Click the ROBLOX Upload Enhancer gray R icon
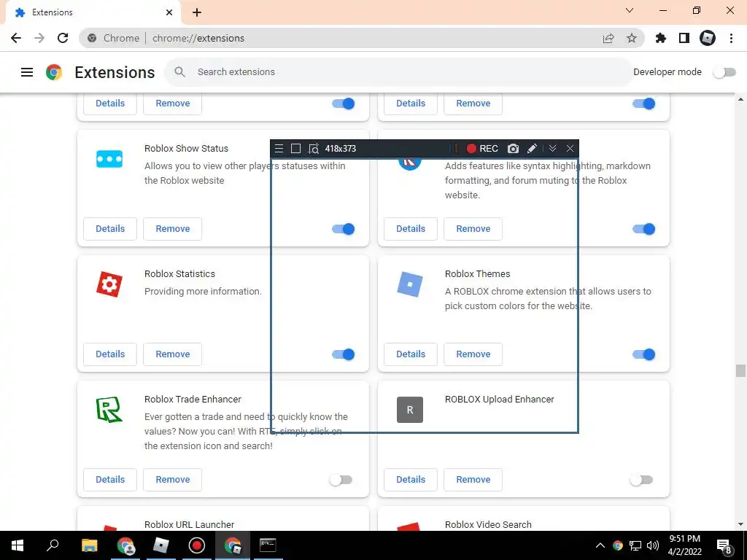747x560 pixels. click(x=410, y=410)
